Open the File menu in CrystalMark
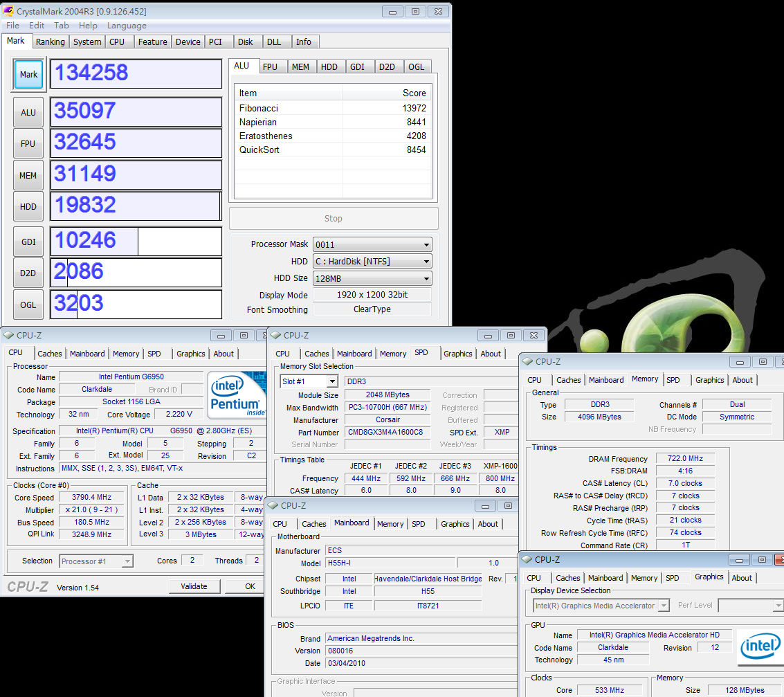The height and width of the screenshot is (697, 784). click(x=12, y=26)
